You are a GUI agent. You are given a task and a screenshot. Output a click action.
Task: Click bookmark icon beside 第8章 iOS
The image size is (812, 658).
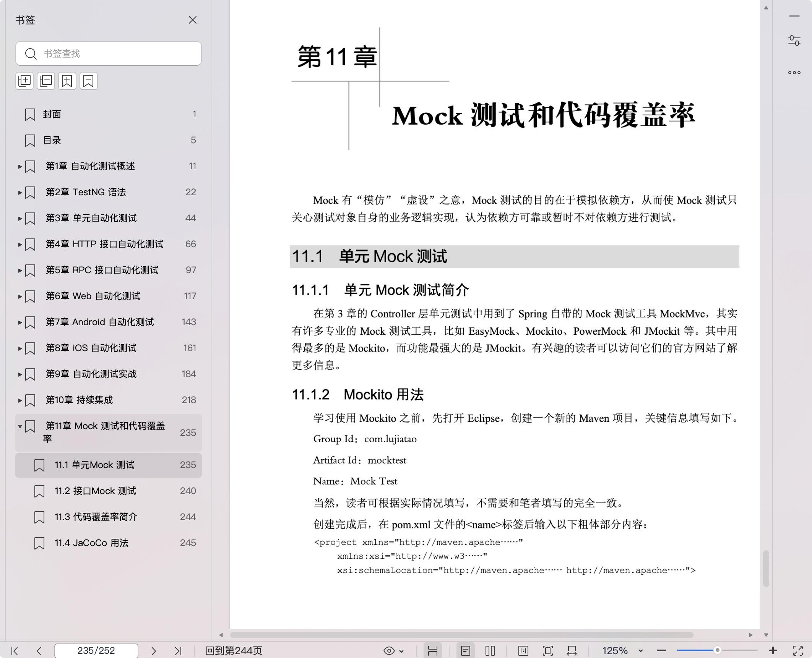30,348
